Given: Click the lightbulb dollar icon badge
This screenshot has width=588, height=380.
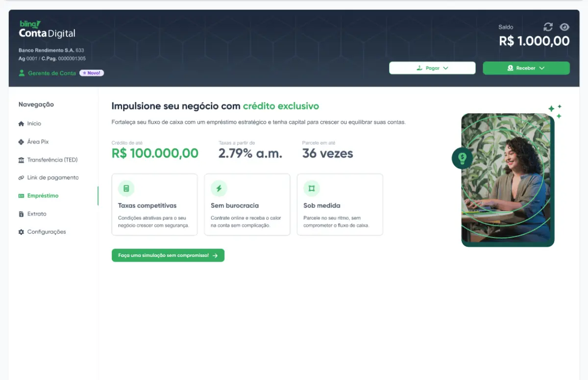Looking at the screenshot, I should [x=462, y=158].
